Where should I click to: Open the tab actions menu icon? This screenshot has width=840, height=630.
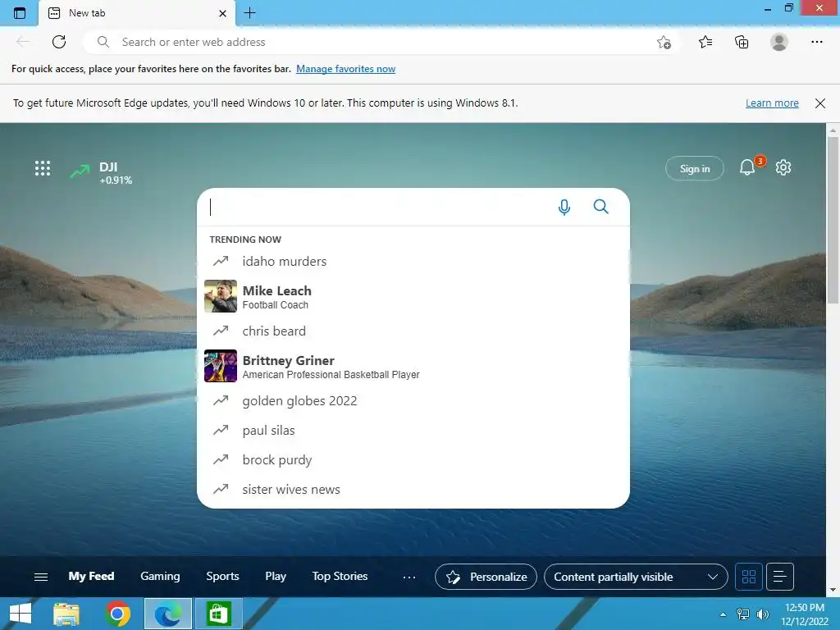tap(20, 13)
